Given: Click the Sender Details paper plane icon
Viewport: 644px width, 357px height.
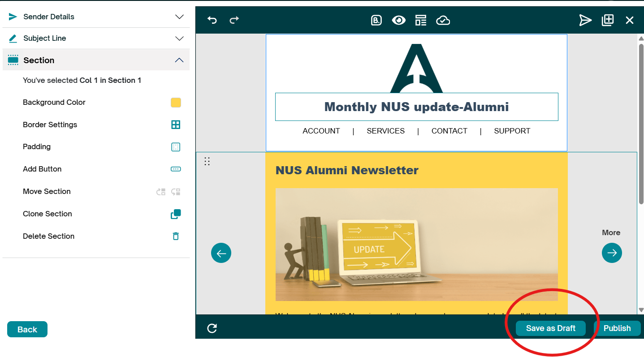Looking at the screenshot, I should pos(13,17).
